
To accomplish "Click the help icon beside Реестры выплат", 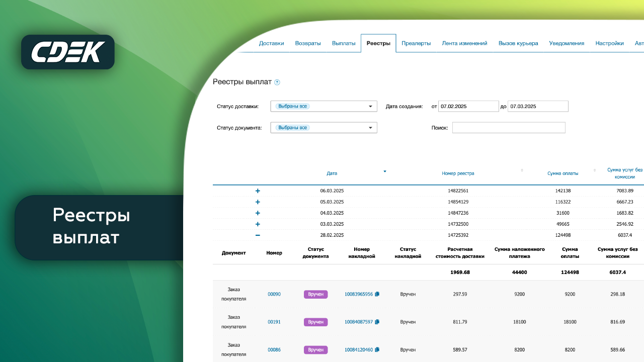I will click(277, 82).
